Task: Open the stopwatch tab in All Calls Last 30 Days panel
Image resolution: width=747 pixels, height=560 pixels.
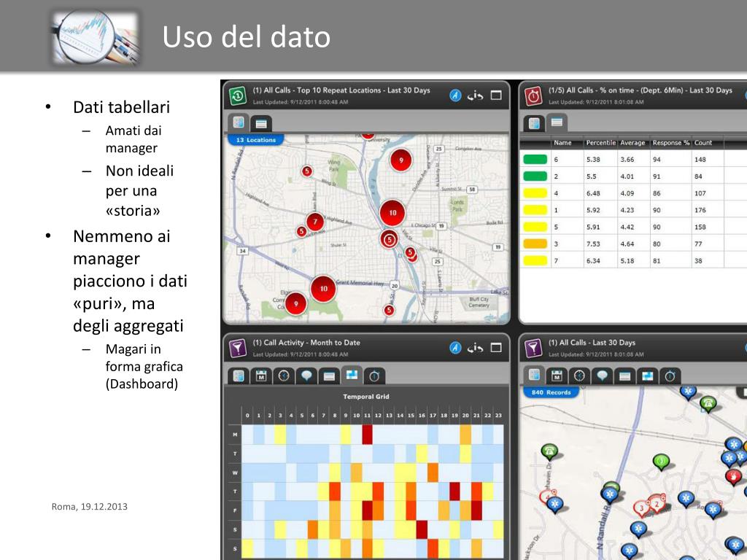Action: [x=670, y=376]
